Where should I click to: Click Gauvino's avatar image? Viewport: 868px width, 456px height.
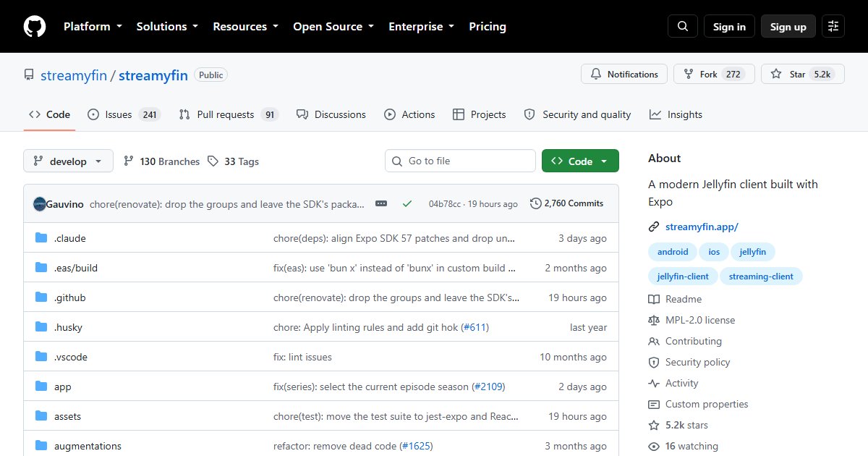coord(40,204)
